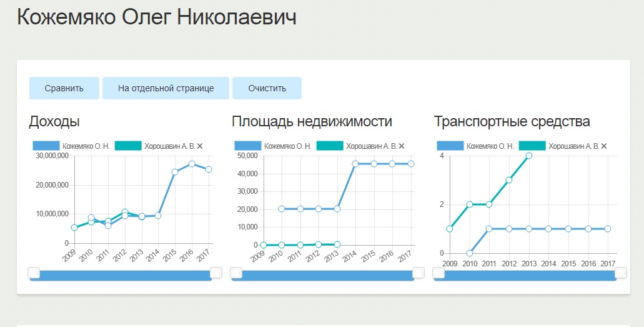Image resolution: width=644 pixels, height=327 pixels.
Task: Remove Хорошавин from Площадь недвижимости chart
Action: click(402, 146)
